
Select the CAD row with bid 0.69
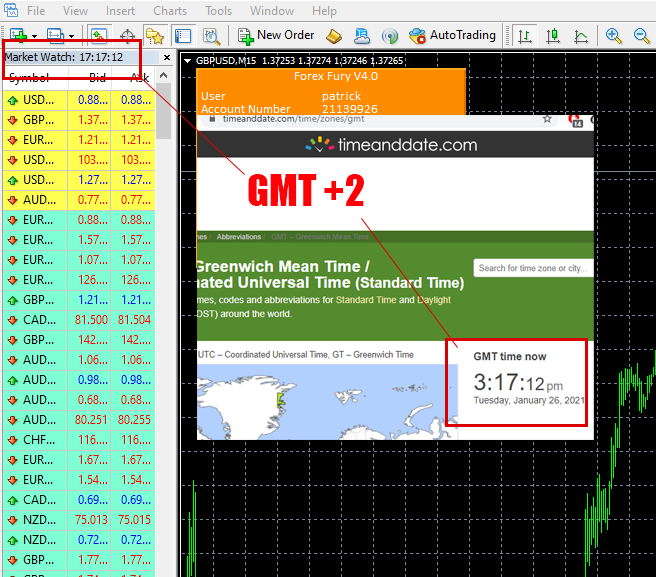(x=79, y=500)
